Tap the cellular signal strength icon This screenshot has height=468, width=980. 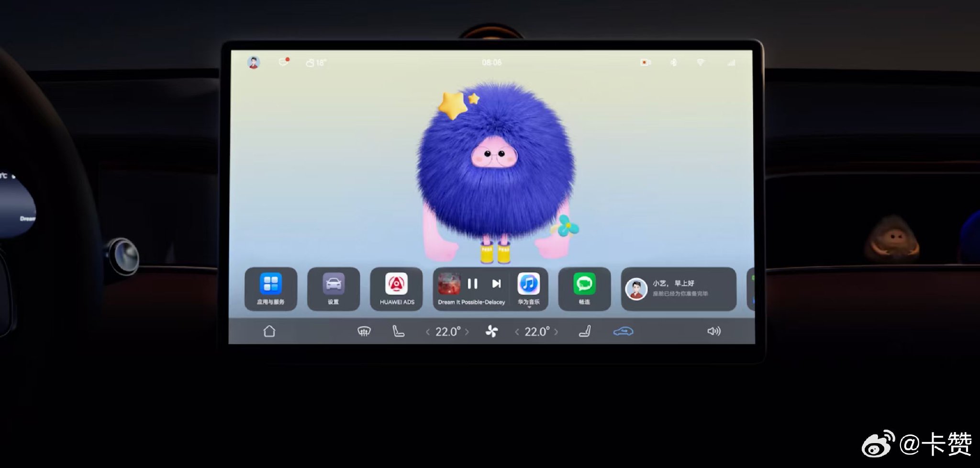(732, 63)
